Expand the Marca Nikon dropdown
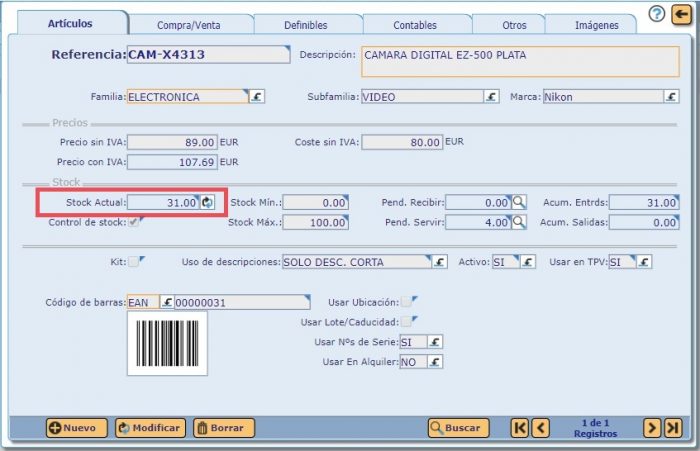Screen dimensions: 700x451 pos(673,97)
